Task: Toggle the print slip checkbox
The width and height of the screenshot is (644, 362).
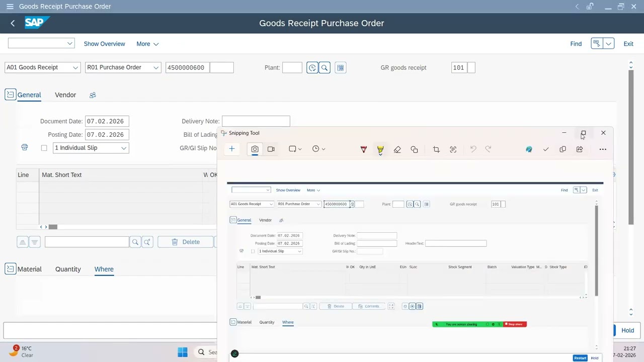Action: tap(44, 148)
